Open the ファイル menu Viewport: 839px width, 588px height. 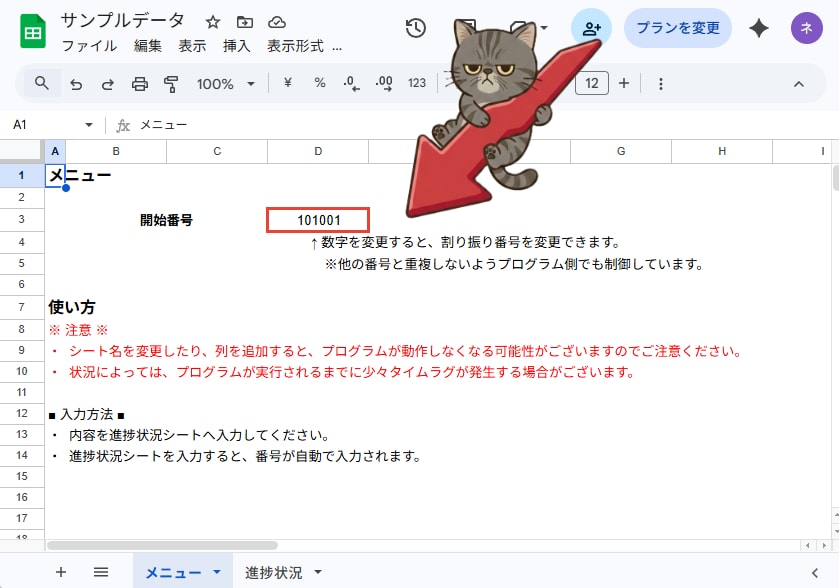pyautogui.click(x=89, y=46)
